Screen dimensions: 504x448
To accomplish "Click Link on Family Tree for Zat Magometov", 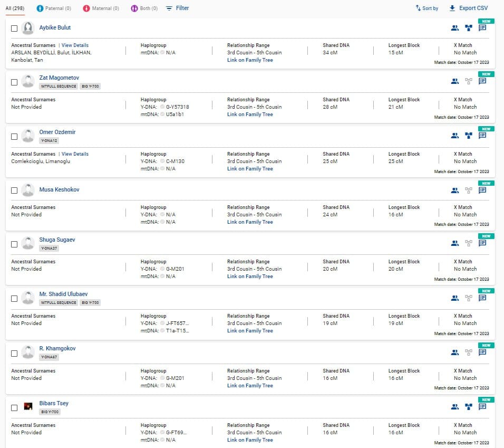I will coord(250,115).
